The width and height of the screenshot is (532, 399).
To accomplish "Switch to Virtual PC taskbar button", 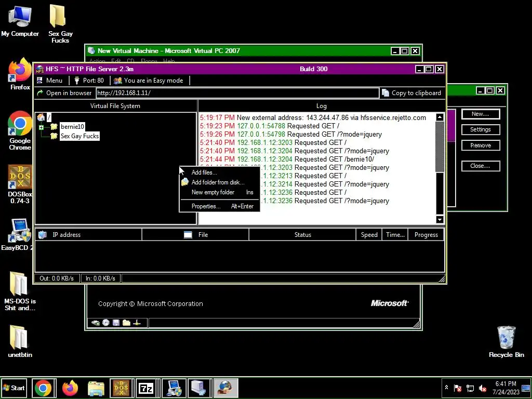I will 198,388.
